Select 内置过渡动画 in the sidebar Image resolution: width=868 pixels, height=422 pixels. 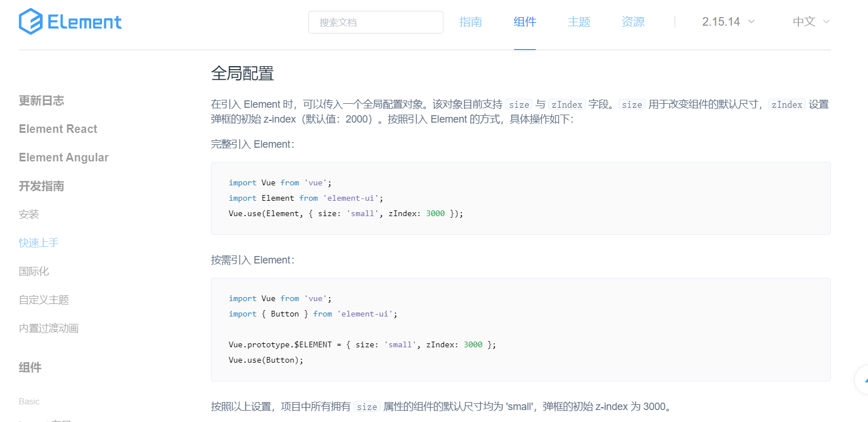49,328
